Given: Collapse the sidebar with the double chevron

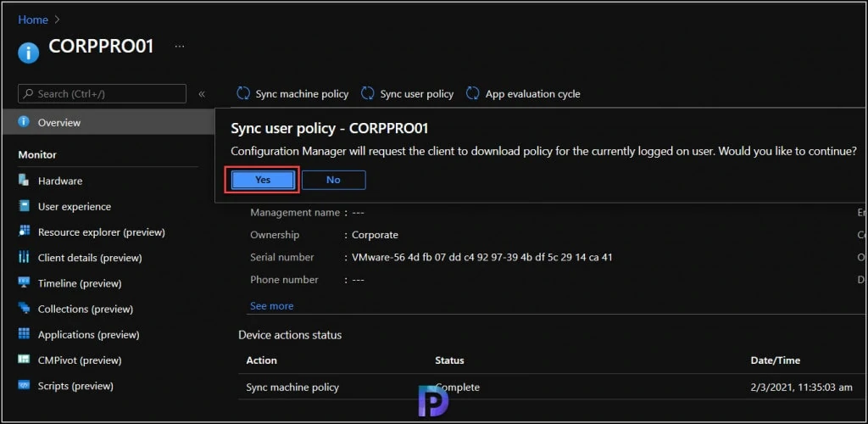Looking at the screenshot, I should [202, 93].
